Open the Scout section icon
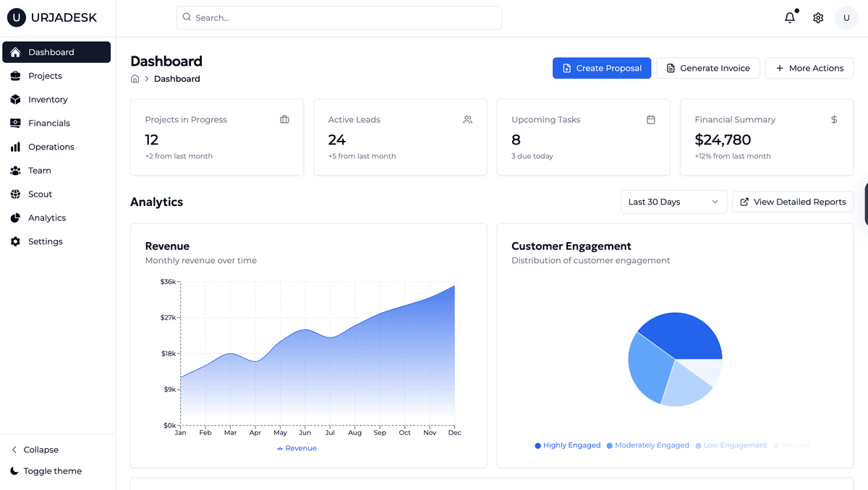The image size is (868, 490). point(16,194)
